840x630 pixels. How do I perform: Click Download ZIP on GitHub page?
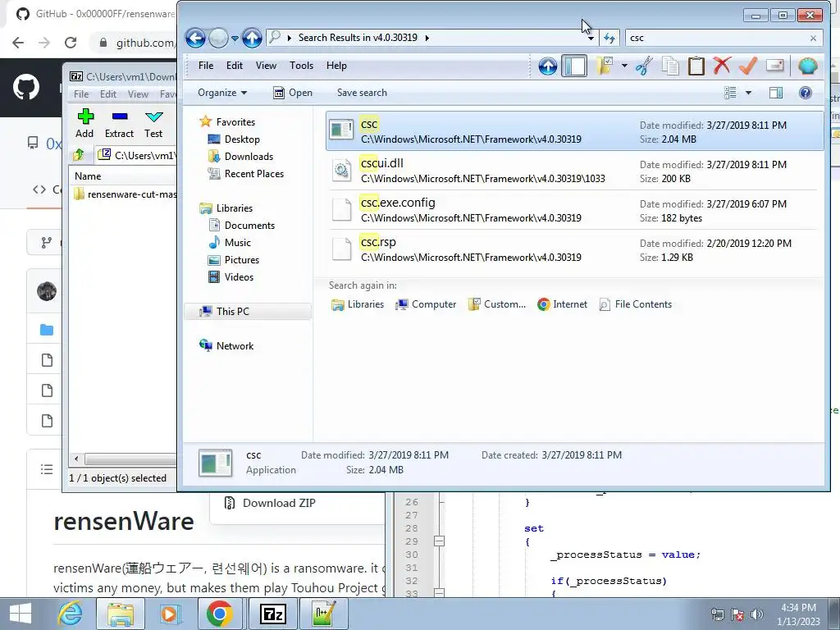[271, 503]
